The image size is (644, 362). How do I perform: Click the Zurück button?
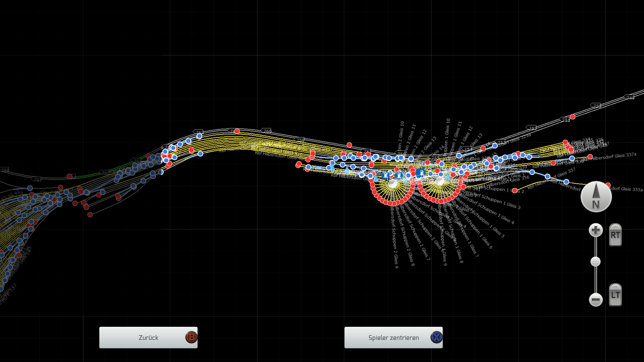(x=148, y=338)
